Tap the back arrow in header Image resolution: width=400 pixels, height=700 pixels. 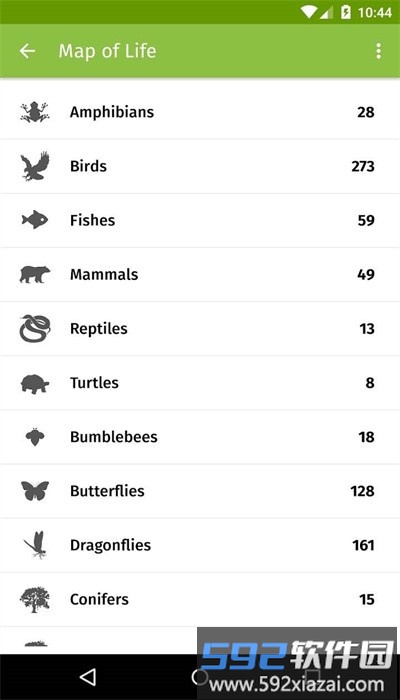(27, 51)
